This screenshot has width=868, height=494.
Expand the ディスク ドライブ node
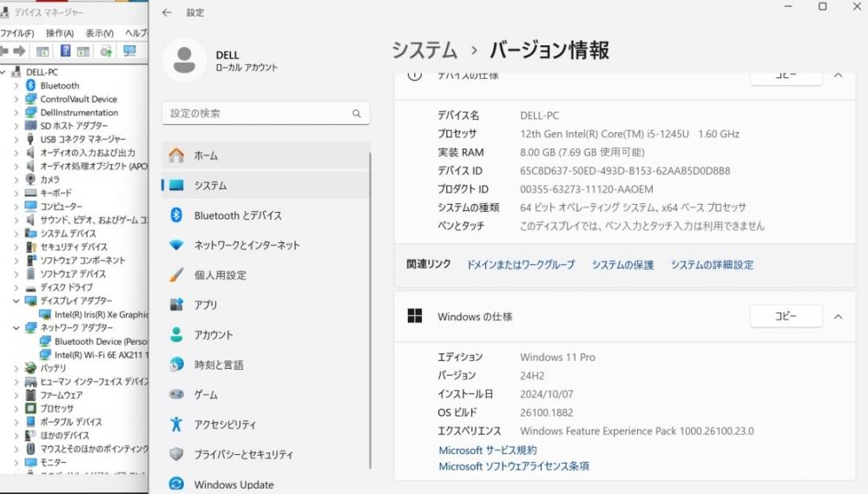coord(16,287)
